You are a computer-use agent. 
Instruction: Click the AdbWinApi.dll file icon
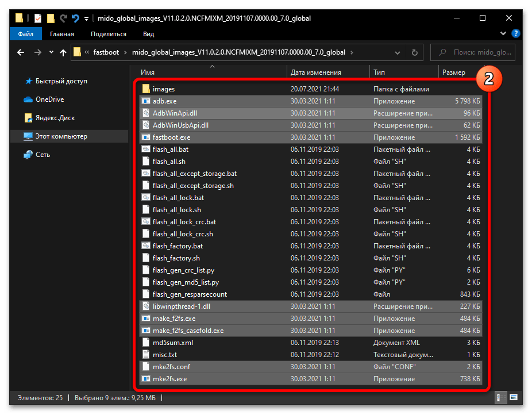point(146,113)
